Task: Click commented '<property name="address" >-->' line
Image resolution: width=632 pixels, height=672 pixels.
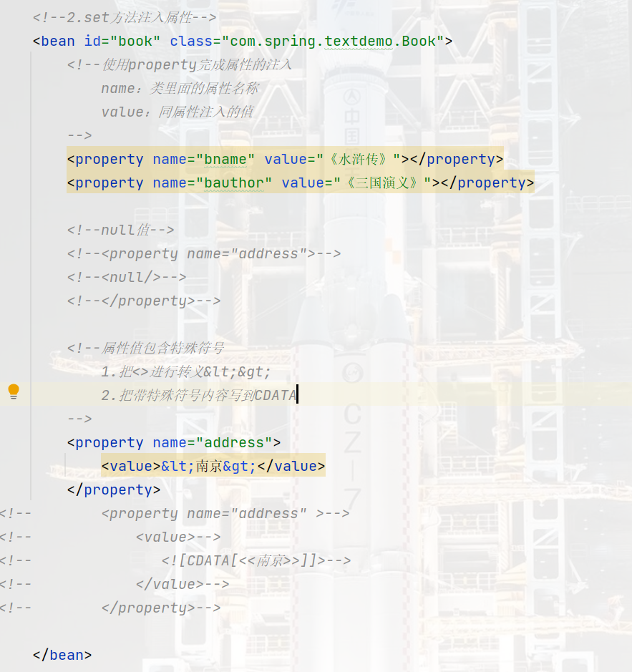Action: coord(225,513)
